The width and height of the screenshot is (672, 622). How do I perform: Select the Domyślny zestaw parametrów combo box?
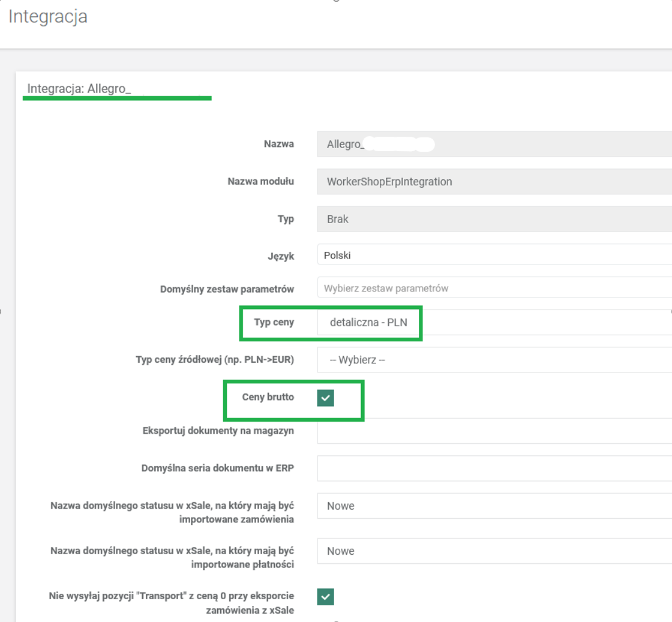(x=492, y=288)
